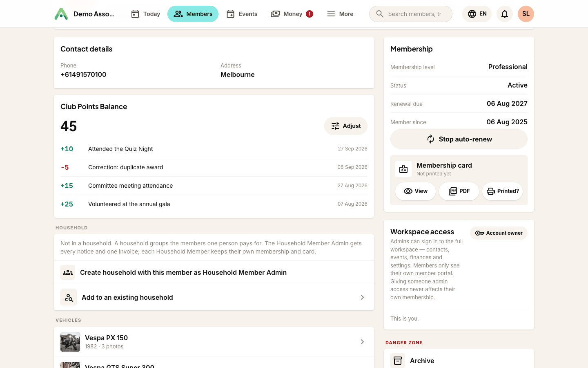Click the Melbourne address value

pos(238,74)
